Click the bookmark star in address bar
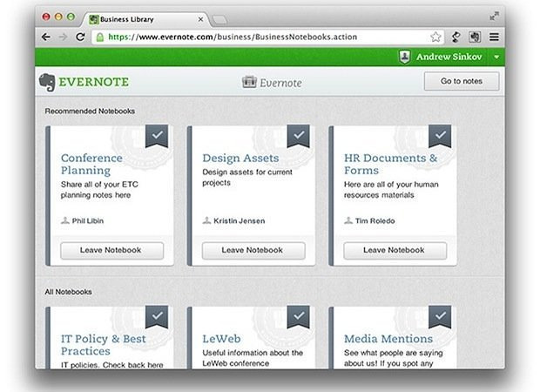Image resolution: width=540 pixels, height=392 pixels. 435,37
